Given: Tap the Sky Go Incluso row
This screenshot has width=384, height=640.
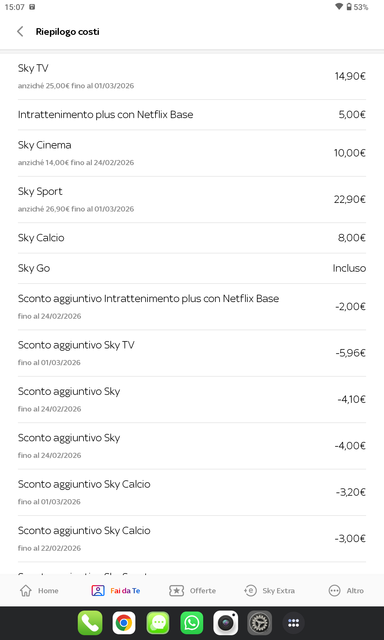Looking at the screenshot, I should (x=192, y=268).
